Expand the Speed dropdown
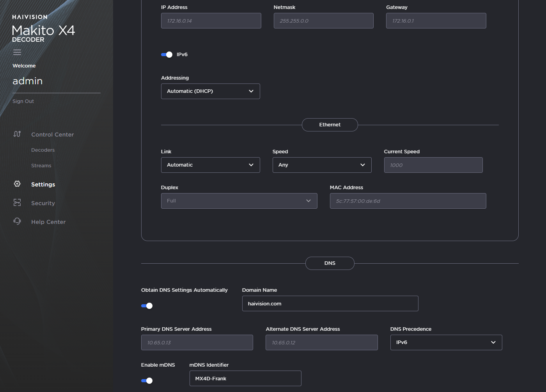 pyautogui.click(x=322, y=165)
